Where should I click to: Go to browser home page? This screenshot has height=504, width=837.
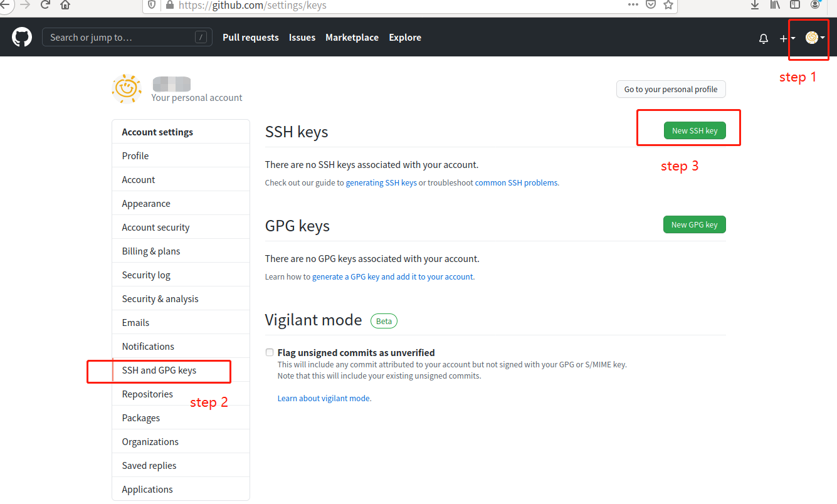click(x=65, y=5)
